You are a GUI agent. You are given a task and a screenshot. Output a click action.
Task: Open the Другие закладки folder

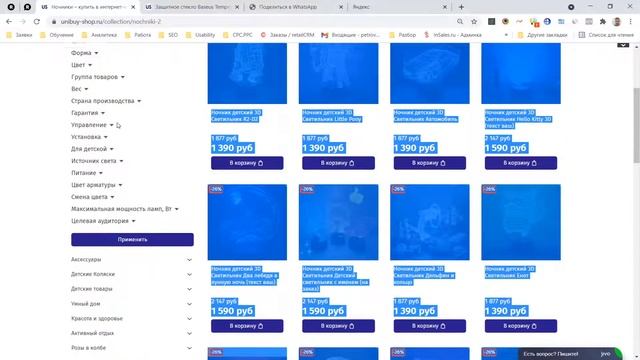click(542, 35)
